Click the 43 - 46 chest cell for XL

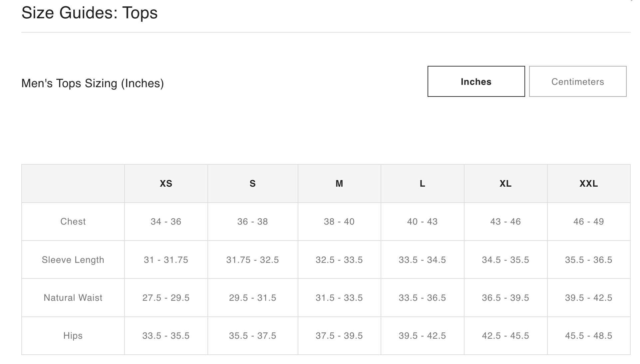(505, 222)
